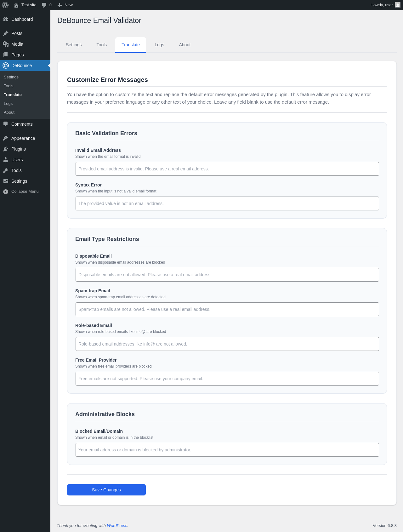The height and width of the screenshot is (532, 403).
Task: Open Dashboard via its gauge icon
Action: pos(6,19)
